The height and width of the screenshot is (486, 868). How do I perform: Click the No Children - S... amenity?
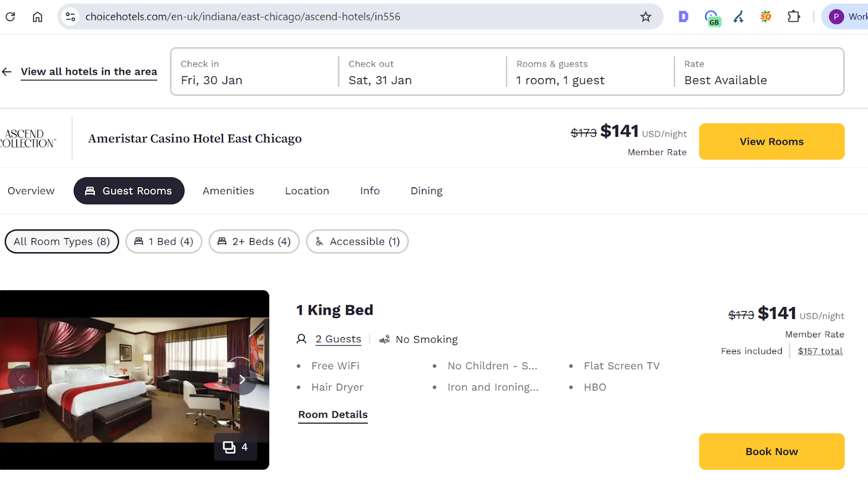click(493, 366)
